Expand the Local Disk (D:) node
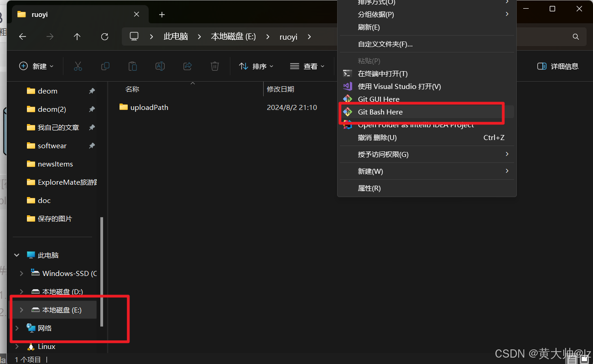This screenshot has width=593, height=364. point(21,292)
